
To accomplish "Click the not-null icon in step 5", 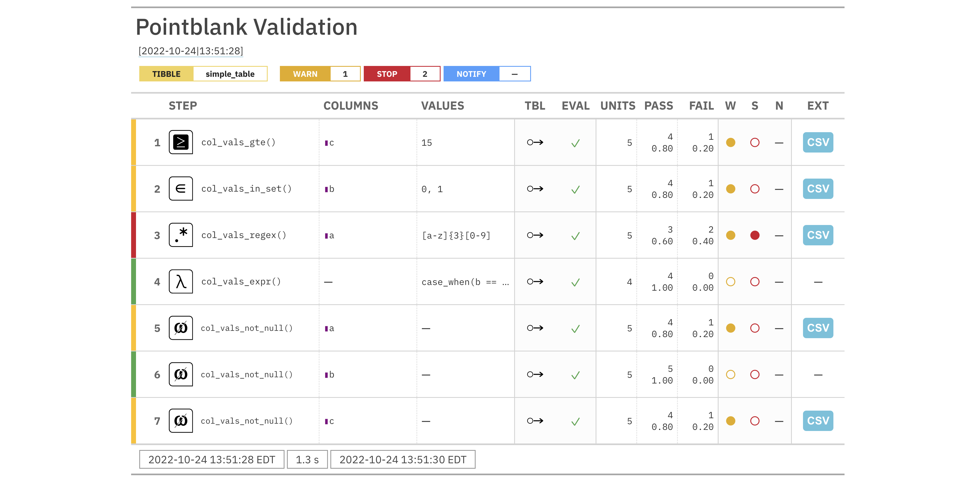I will 181,328.
